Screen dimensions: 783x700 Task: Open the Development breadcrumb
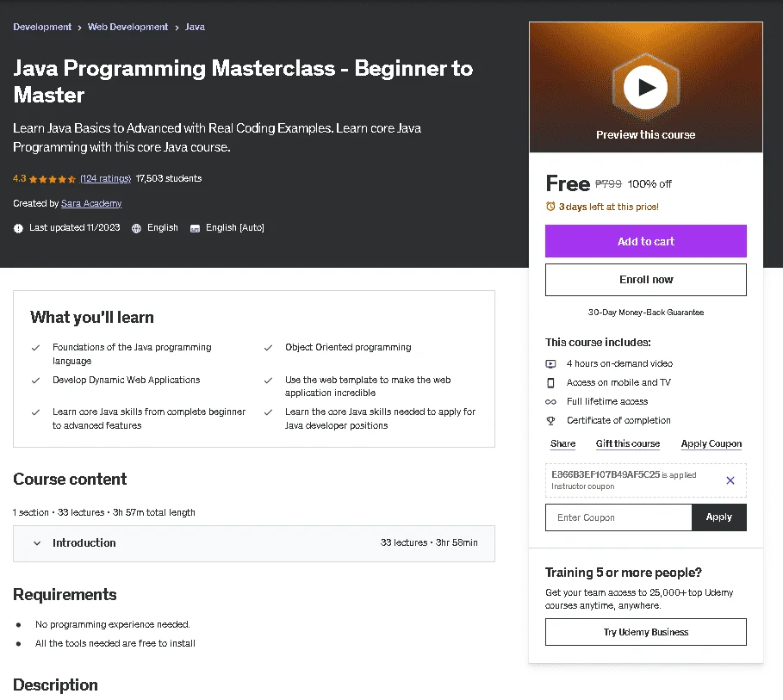42,27
